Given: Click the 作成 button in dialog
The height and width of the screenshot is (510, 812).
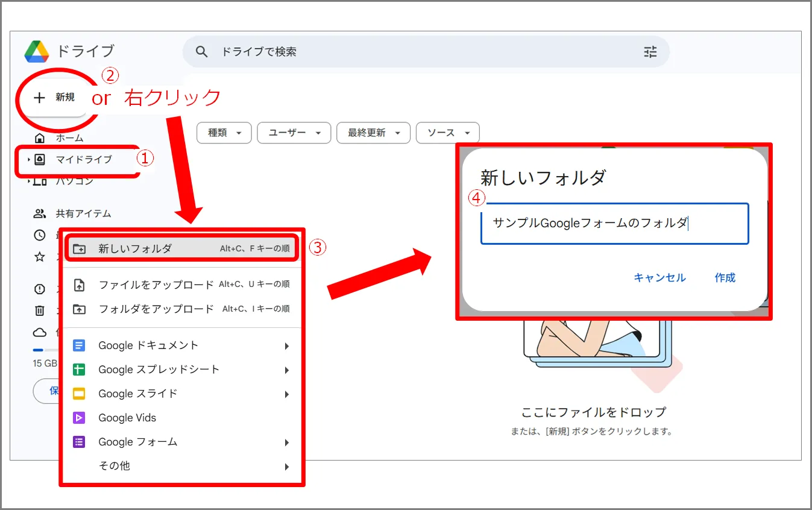Looking at the screenshot, I should click(725, 278).
